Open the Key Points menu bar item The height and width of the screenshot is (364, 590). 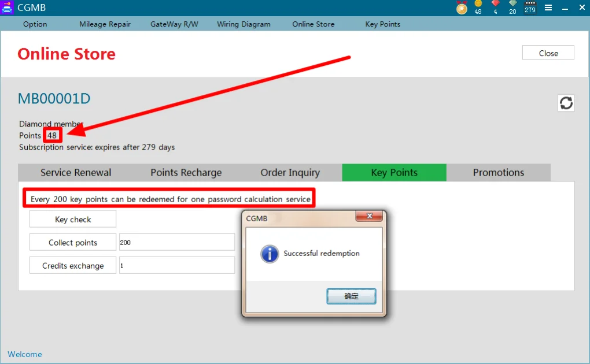coord(383,24)
